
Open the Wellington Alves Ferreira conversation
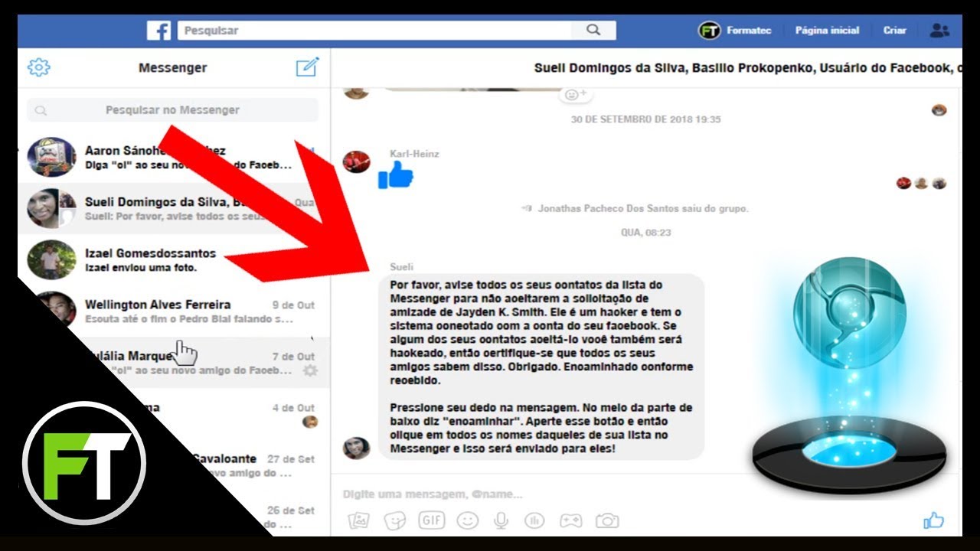175,311
